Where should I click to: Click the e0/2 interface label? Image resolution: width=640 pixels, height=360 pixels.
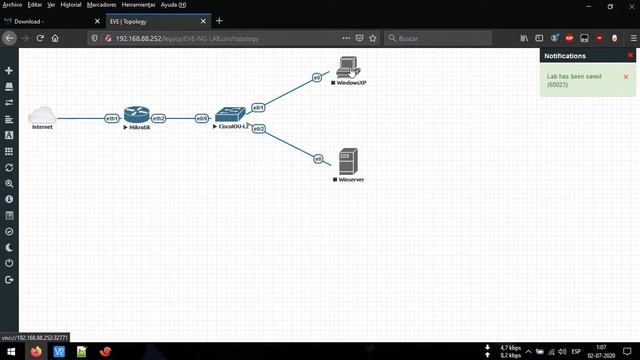tap(258, 129)
